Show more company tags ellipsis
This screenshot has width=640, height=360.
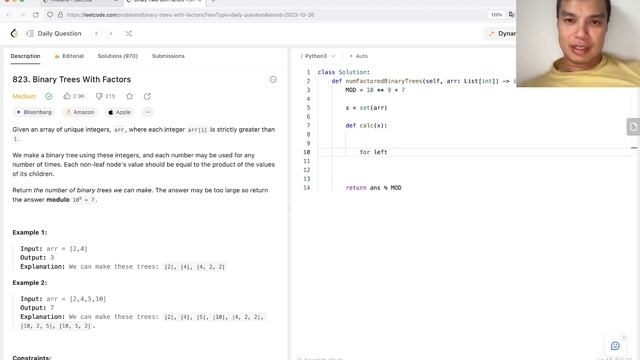[x=147, y=112]
